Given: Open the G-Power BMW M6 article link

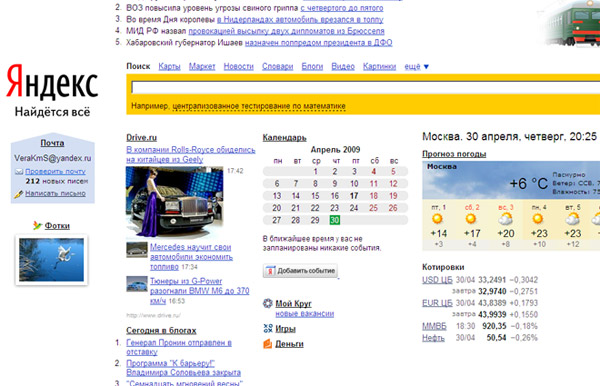Looking at the screenshot, I should [199, 291].
